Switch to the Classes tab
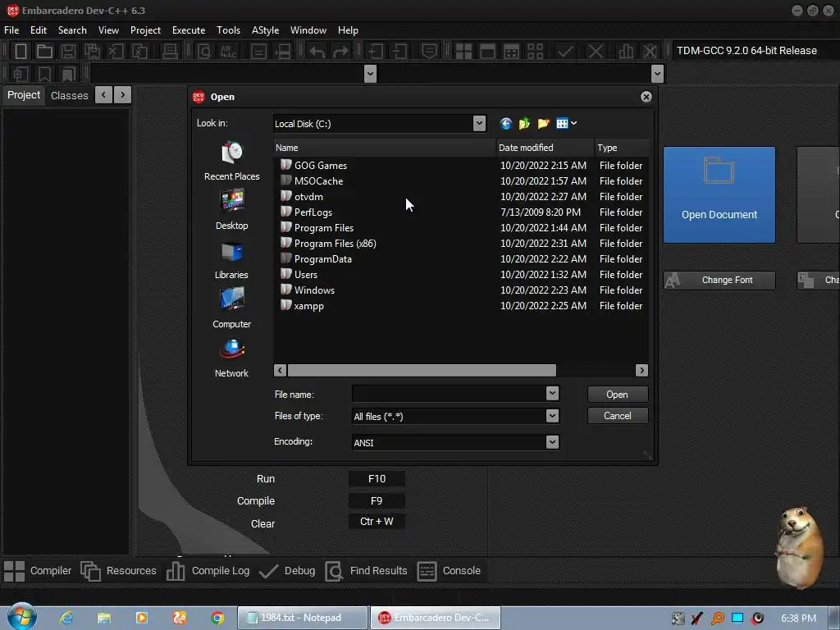840x630 pixels. (x=69, y=95)
